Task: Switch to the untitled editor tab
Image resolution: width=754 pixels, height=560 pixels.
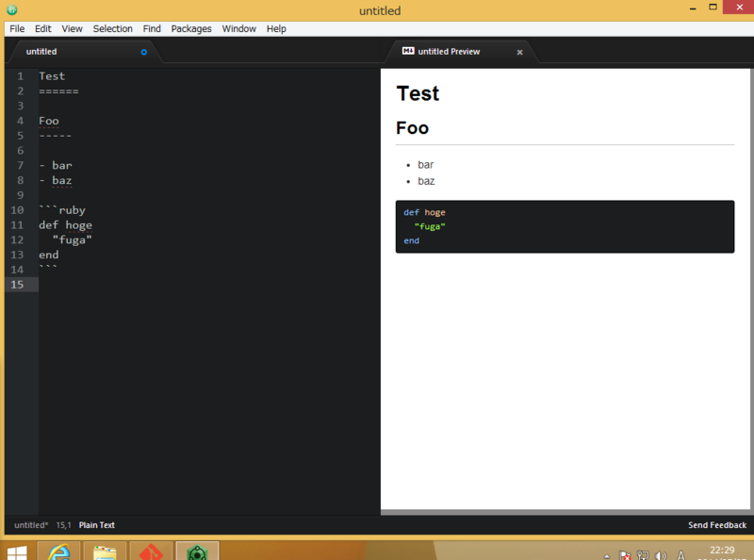Action: (x=84, y=52)
